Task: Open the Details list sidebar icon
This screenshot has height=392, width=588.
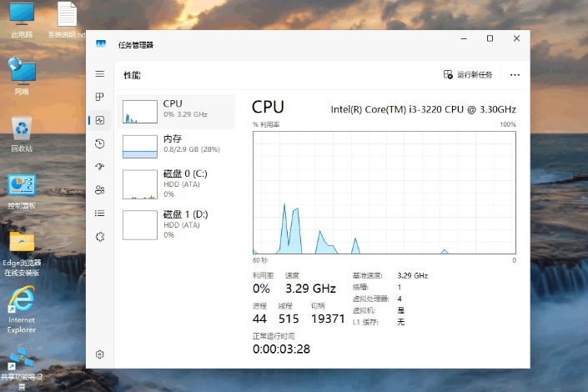Action: [x=100, y=214]
